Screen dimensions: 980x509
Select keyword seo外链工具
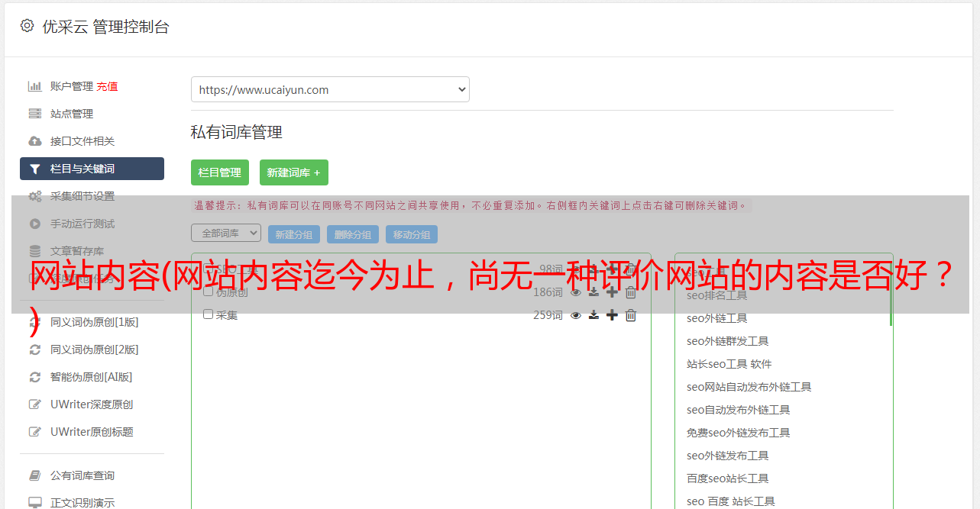coord(716,318)
